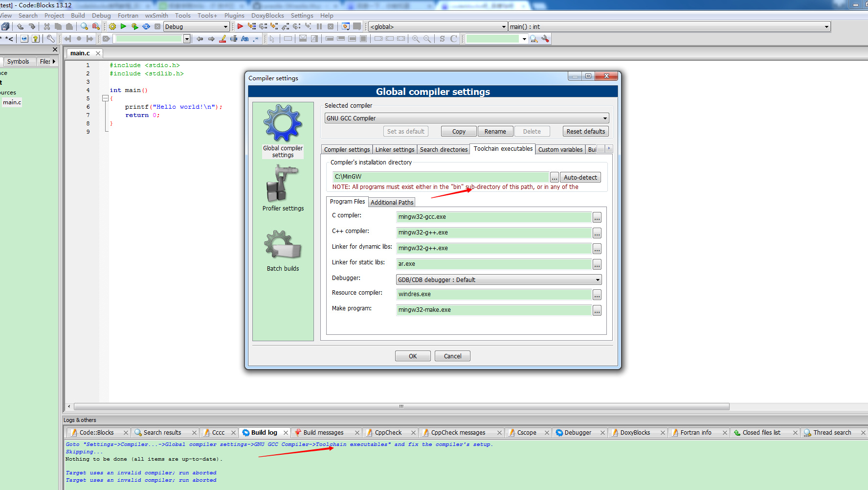Browse for the Make program executable

(597, 310)
